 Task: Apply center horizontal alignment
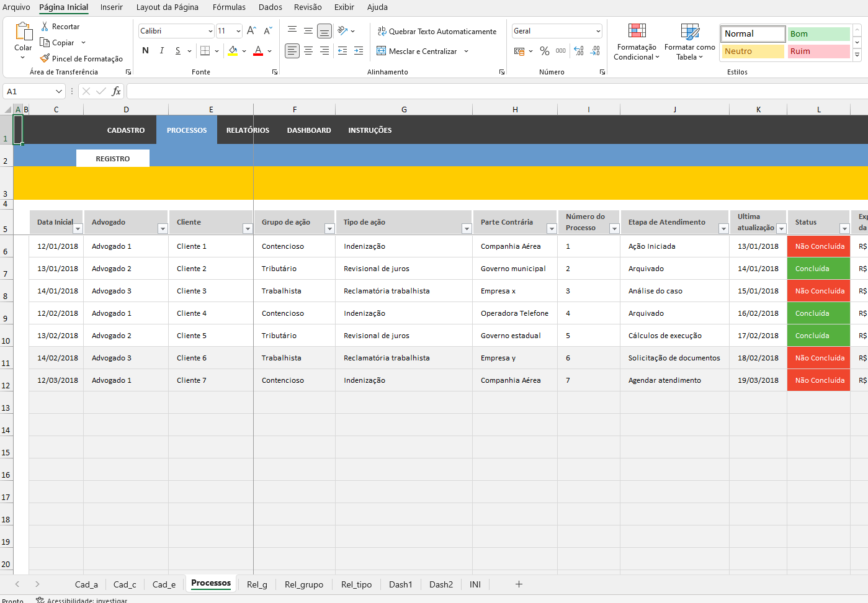[x=308, y=51]
